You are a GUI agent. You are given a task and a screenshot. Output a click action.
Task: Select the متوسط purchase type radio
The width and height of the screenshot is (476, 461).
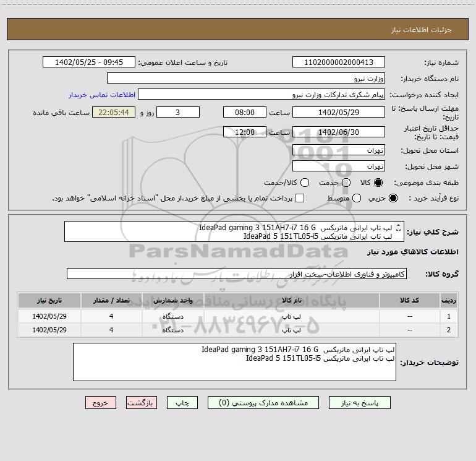357,198
